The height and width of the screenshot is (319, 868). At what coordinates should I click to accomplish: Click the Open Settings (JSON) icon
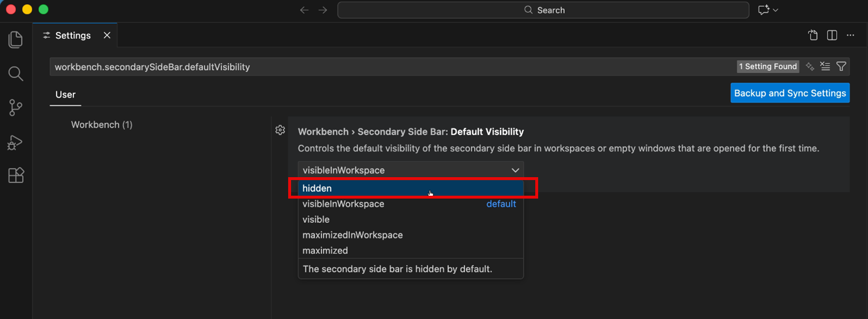pos(813,35)
